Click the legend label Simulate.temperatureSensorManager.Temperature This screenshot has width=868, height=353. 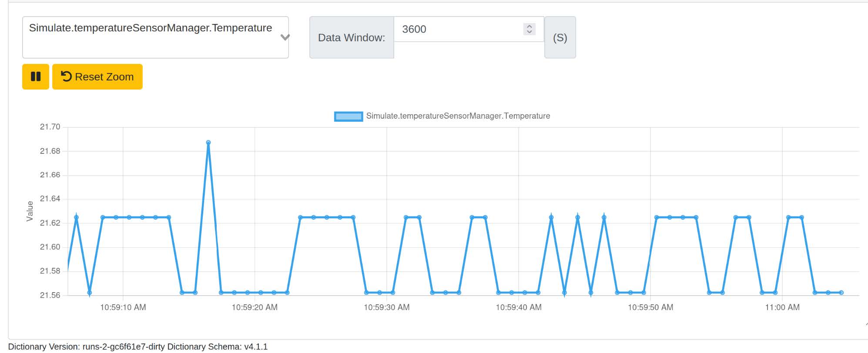pyautogui.click(x=458, y=116)
